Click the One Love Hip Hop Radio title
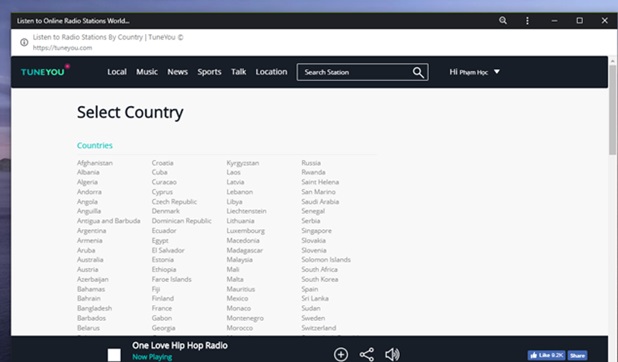The width and height of the screenshot is (618, 362). [x=180, y=345]
